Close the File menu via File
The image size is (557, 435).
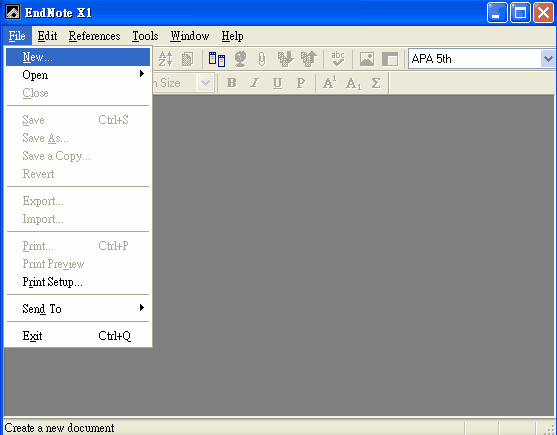(17, 36)
